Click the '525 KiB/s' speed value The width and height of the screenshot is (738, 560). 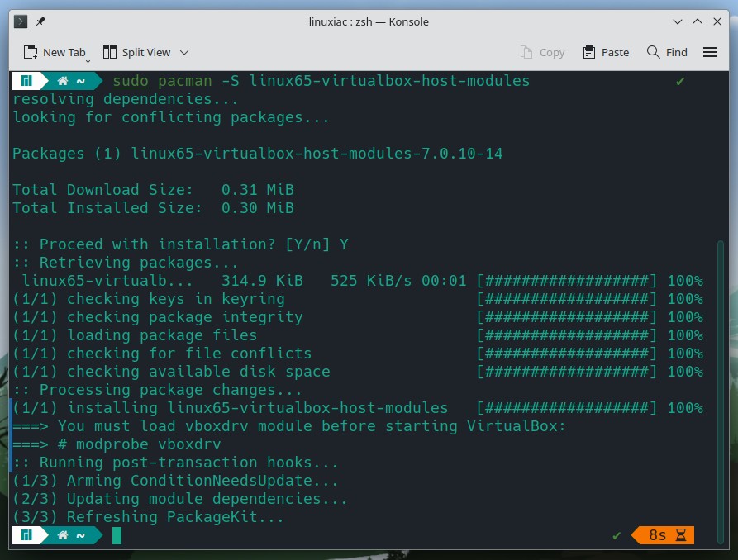pos(371,281)
